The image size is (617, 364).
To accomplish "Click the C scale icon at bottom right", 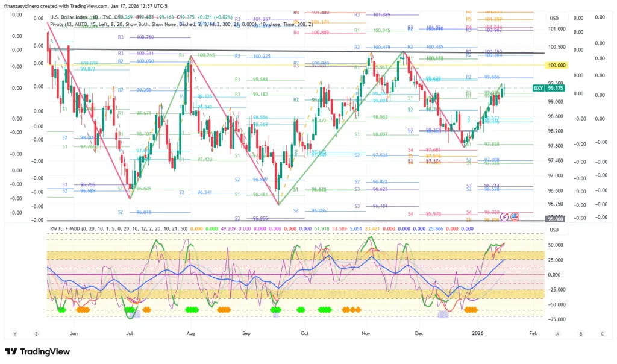I will (x=602, y=333).
